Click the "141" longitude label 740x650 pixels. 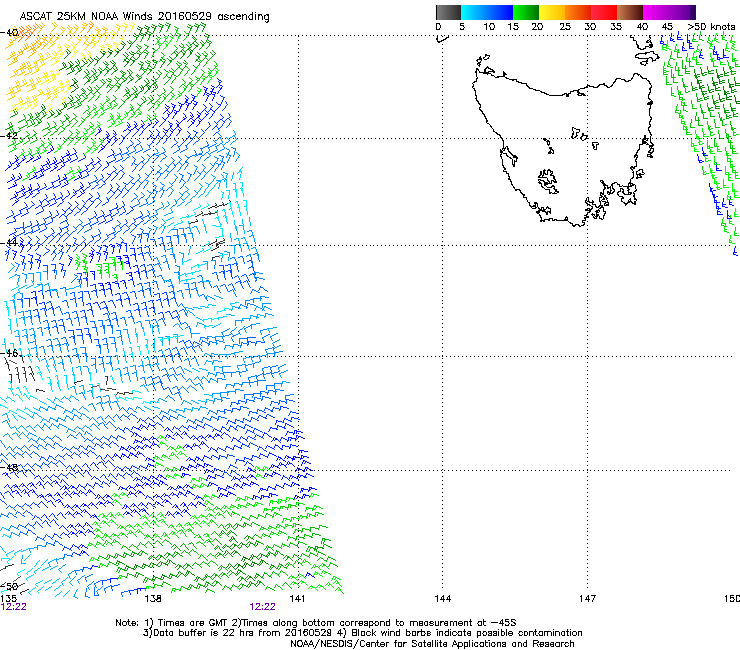297,599
